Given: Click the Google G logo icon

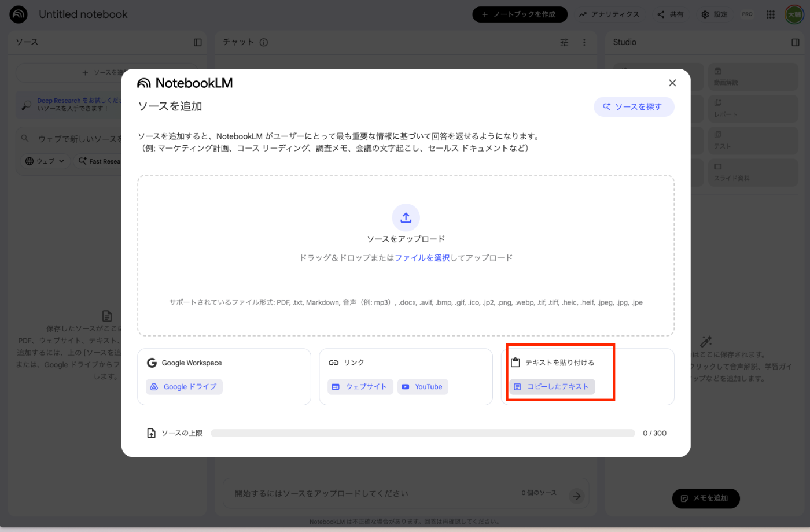Looking at the screenshot, I should (152, 363).
